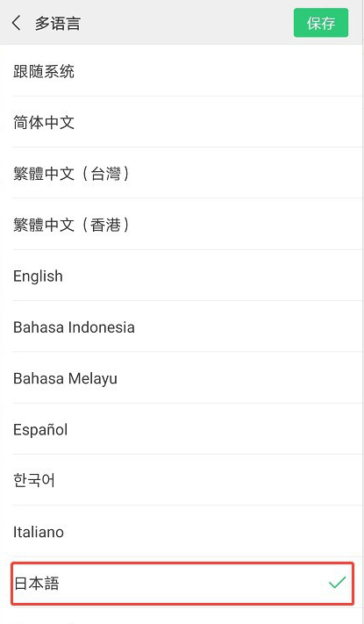Choose 한국어 language entry

coord(181,480)
